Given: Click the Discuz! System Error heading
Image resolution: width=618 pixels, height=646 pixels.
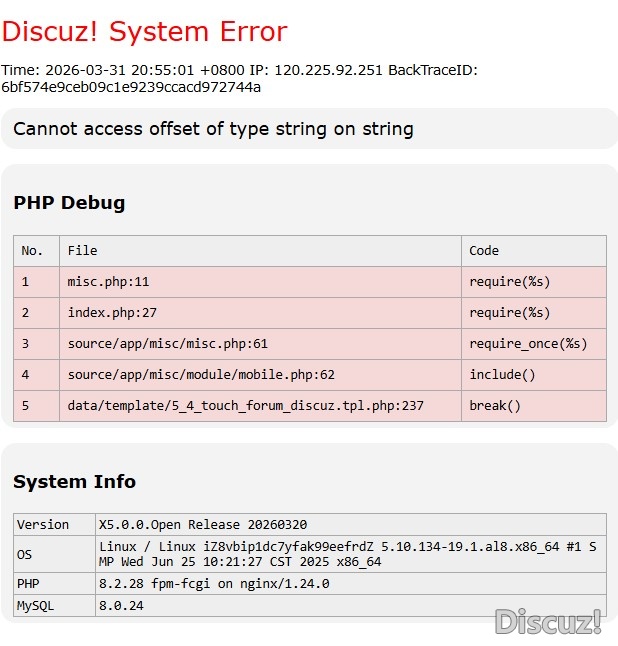Looking at the screenshot, I should pyautogui.click(x=144, y=32).
